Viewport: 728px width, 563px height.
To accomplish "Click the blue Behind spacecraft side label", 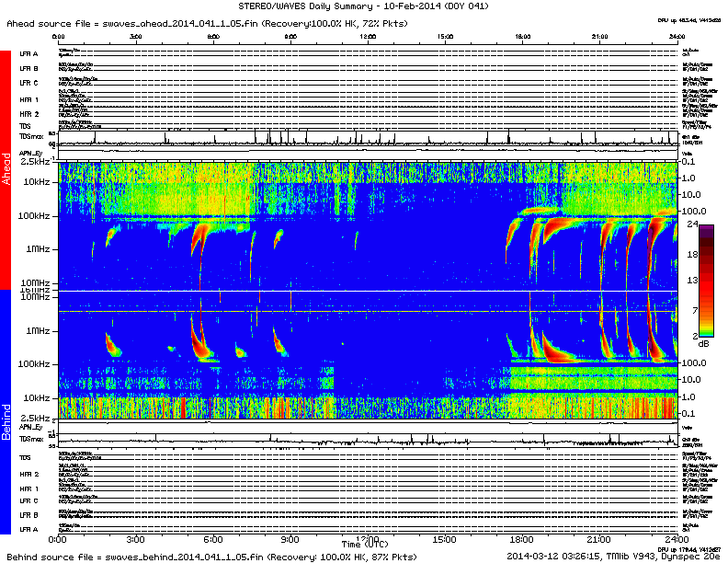I will [6, 412].
